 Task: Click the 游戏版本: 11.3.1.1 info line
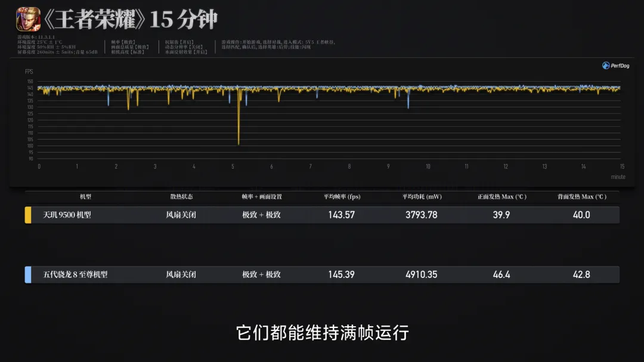tap(36, 37)
